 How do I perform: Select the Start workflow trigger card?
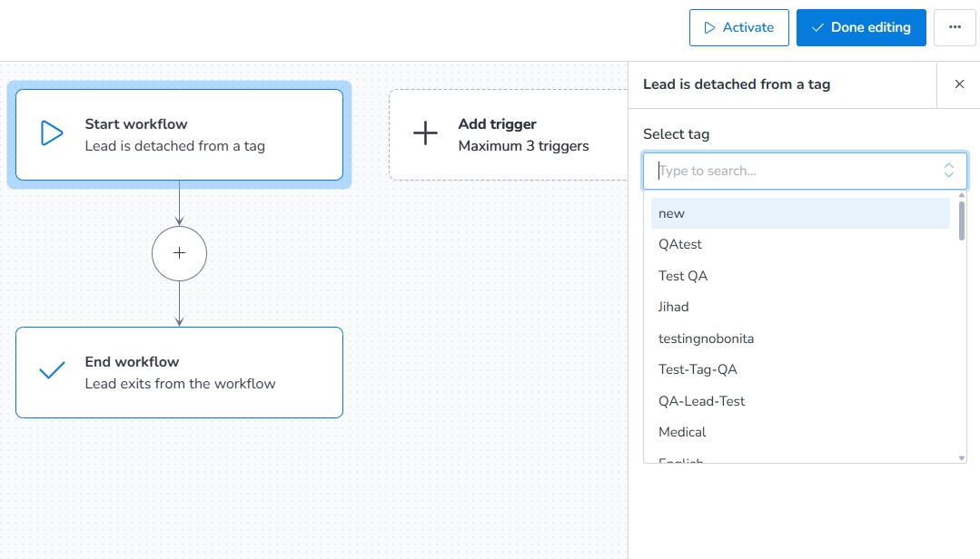pos(179,135)
